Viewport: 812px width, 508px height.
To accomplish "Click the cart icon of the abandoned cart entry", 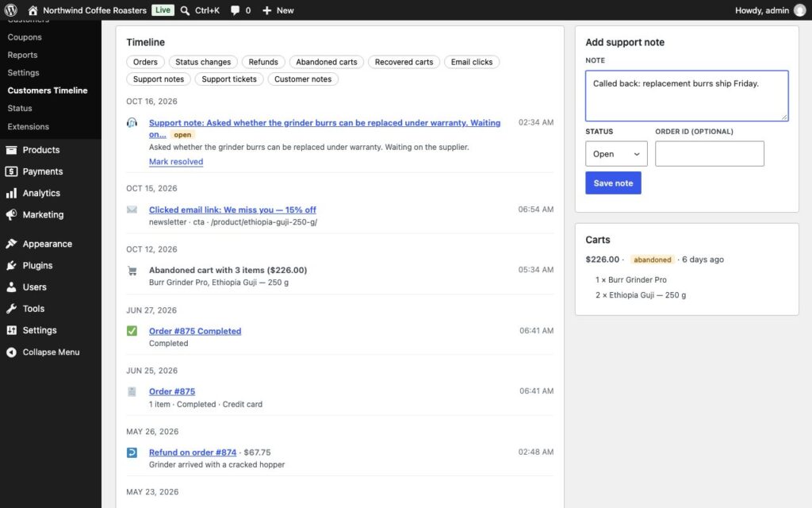I will tap(132, 271).
